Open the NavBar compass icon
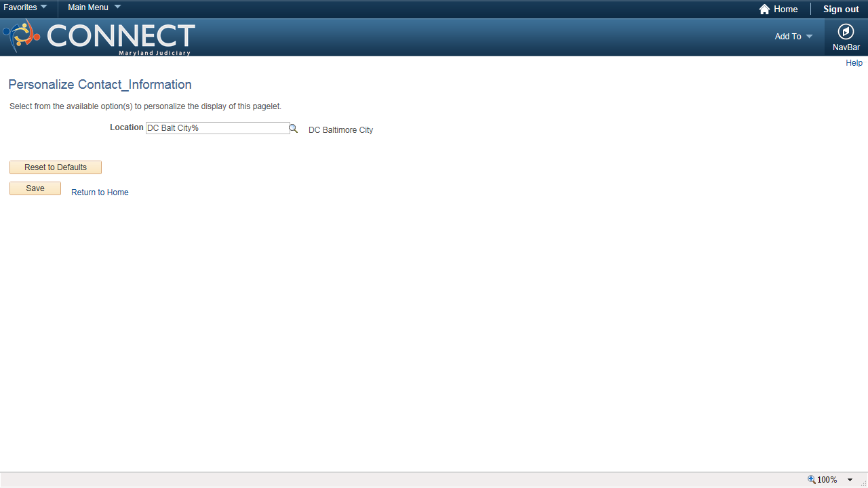Screen dimensions: 868x488 pos(846,31)
